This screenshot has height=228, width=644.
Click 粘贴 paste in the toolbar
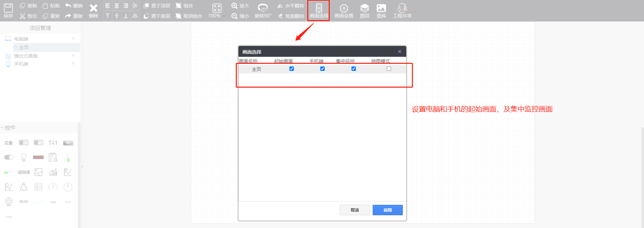click(x=51, y=6)
